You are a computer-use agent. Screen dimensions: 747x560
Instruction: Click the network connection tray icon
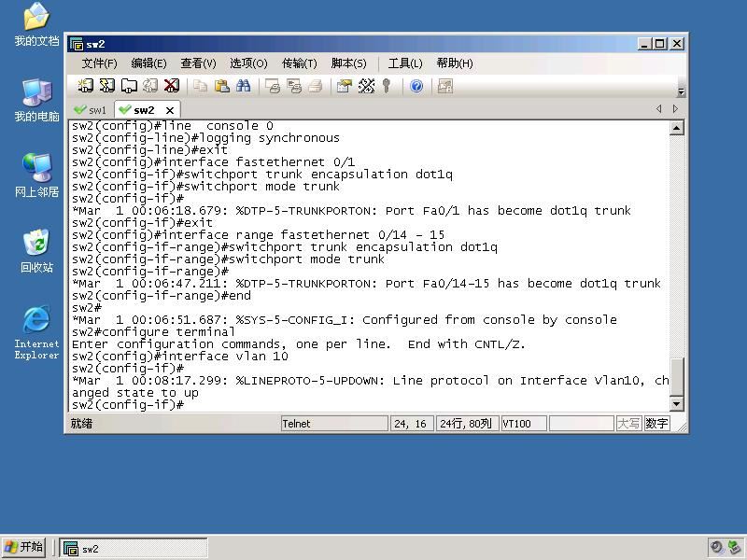click(x=735, y=548)
